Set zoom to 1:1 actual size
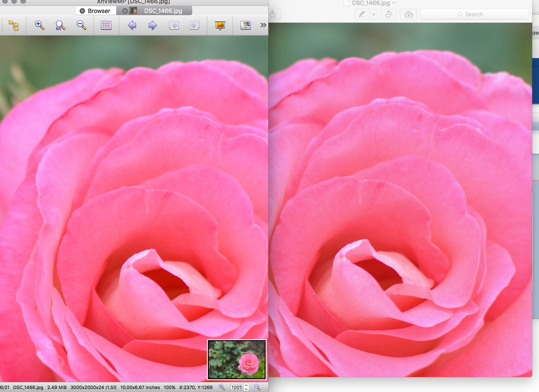This screenshot has width=539, height=392. pyautogui.click(x=60, y=25)
